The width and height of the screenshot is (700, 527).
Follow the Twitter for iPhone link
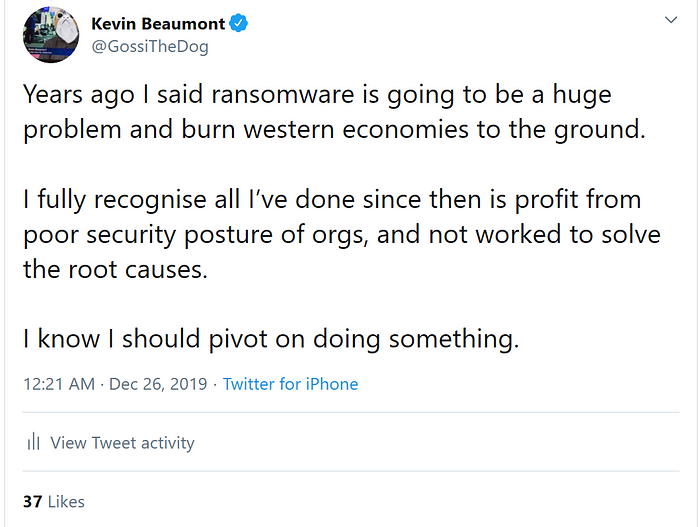290,384
